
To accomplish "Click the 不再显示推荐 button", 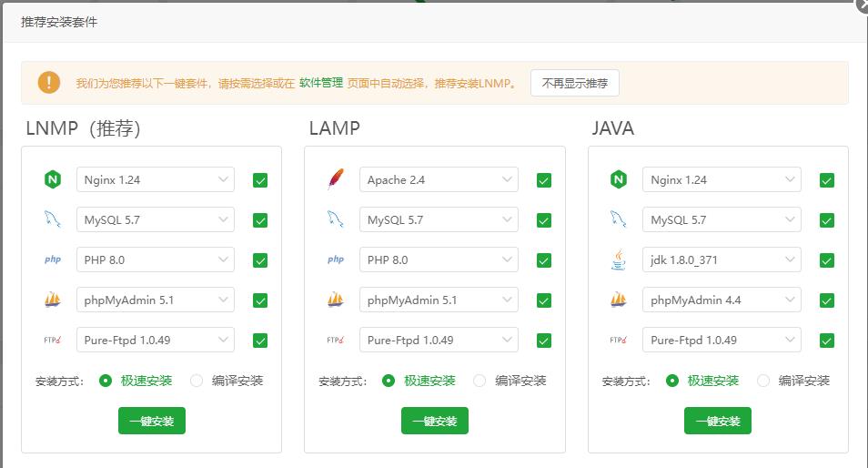I will (x=575, y=83).
